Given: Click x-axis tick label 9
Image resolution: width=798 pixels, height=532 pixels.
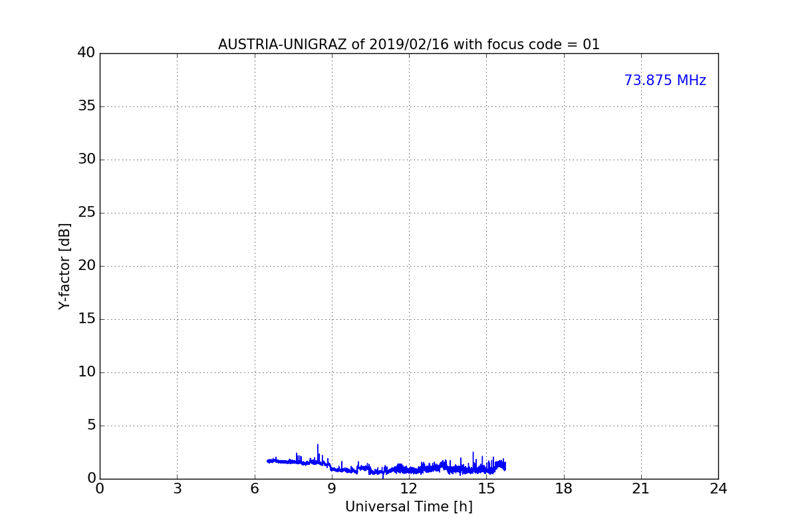Looking at the screenshot, I should pos(332,489).
